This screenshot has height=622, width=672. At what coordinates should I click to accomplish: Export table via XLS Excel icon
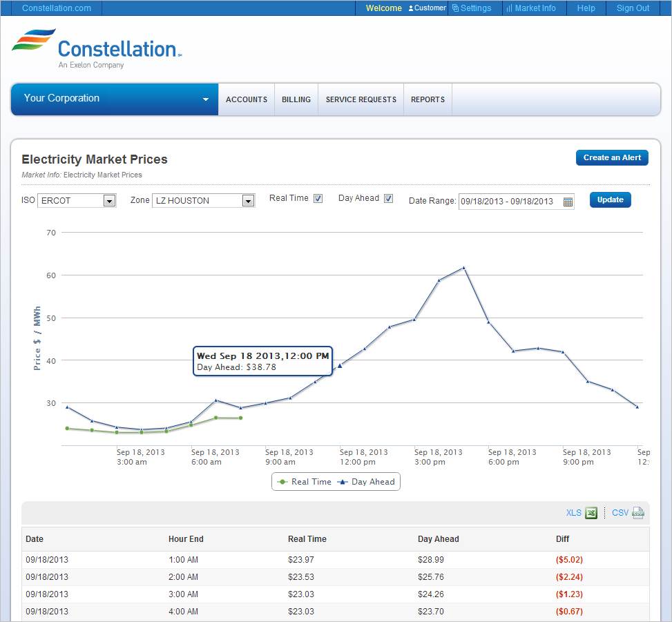coord(591,513)
